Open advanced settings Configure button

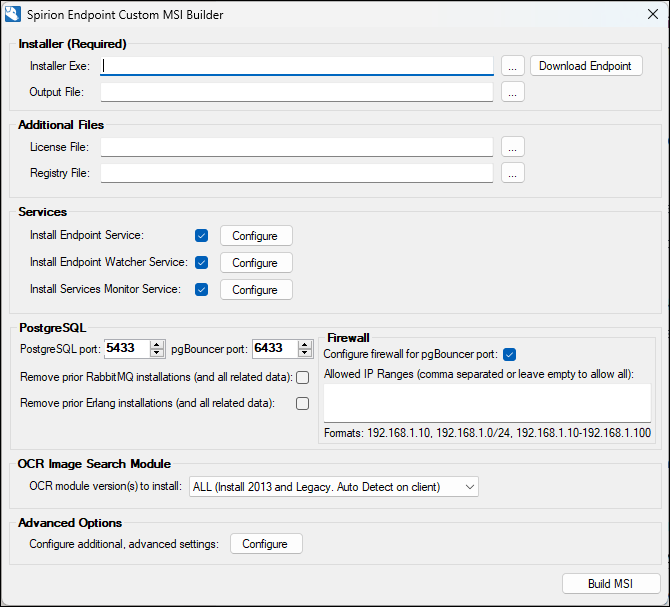click(265, 544)
